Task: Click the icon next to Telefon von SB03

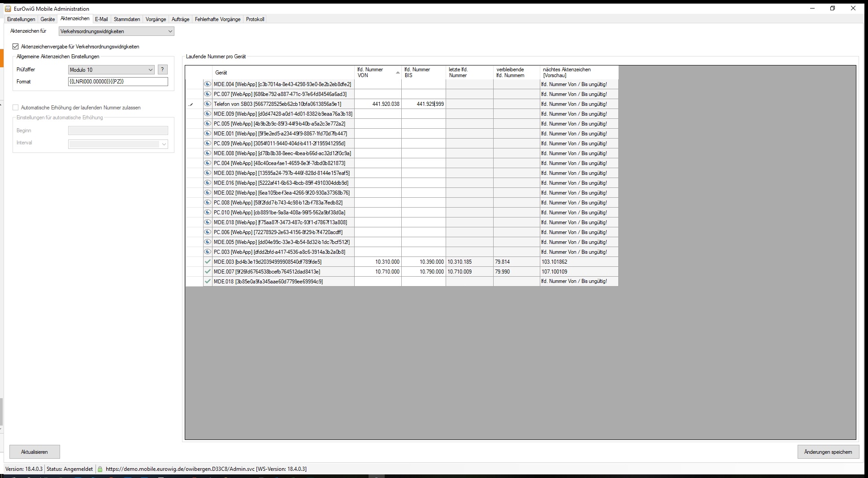Action: [208, 104]
